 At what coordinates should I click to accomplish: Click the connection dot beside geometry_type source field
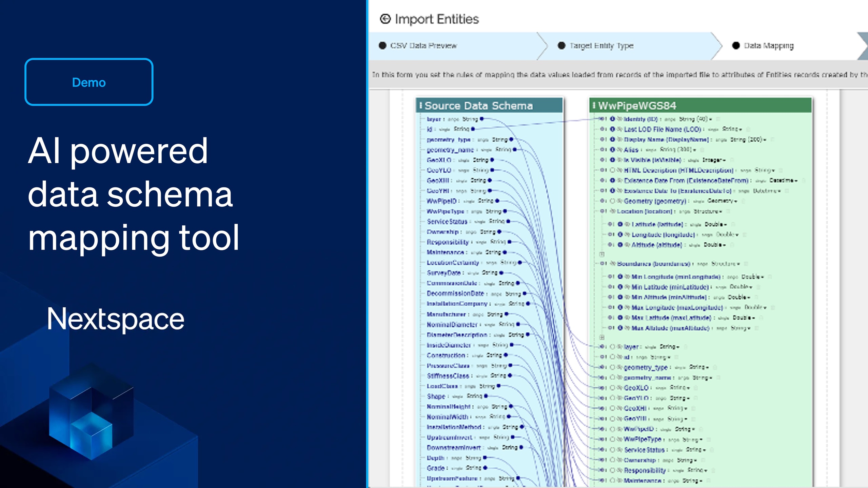coord(510,139)
